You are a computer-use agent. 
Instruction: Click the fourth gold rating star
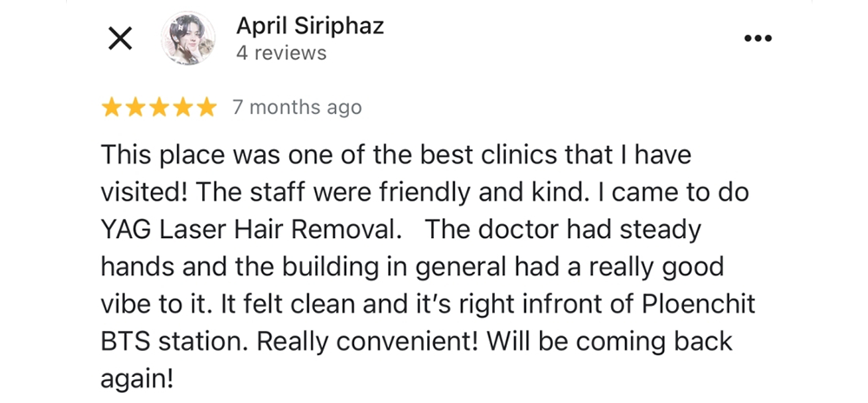[182, 108]
